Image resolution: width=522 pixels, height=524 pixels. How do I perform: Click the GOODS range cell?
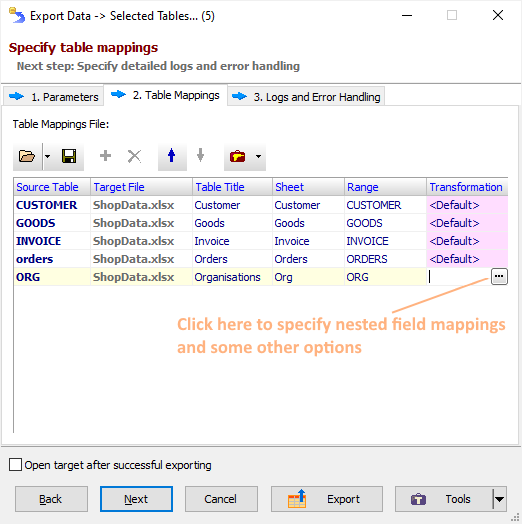pos(385,223)
